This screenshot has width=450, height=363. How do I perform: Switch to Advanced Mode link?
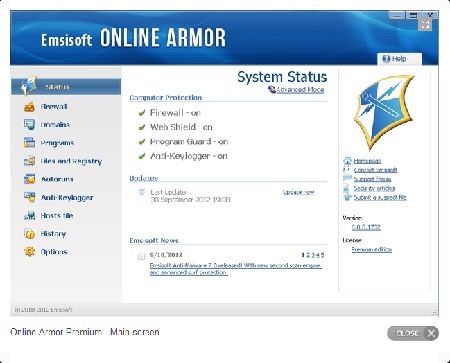300,89
